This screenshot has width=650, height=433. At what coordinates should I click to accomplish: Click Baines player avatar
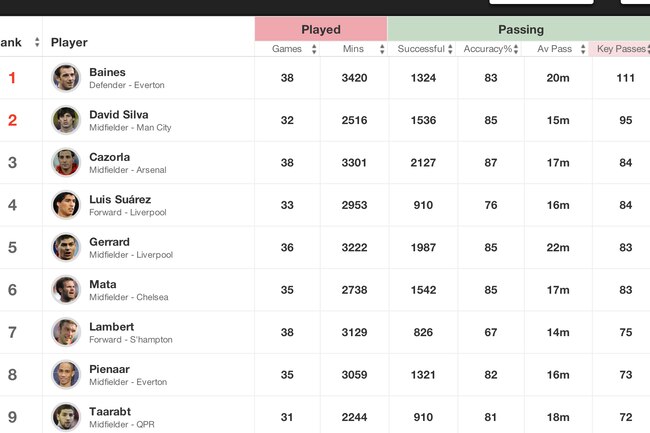[x=65, y=77]
